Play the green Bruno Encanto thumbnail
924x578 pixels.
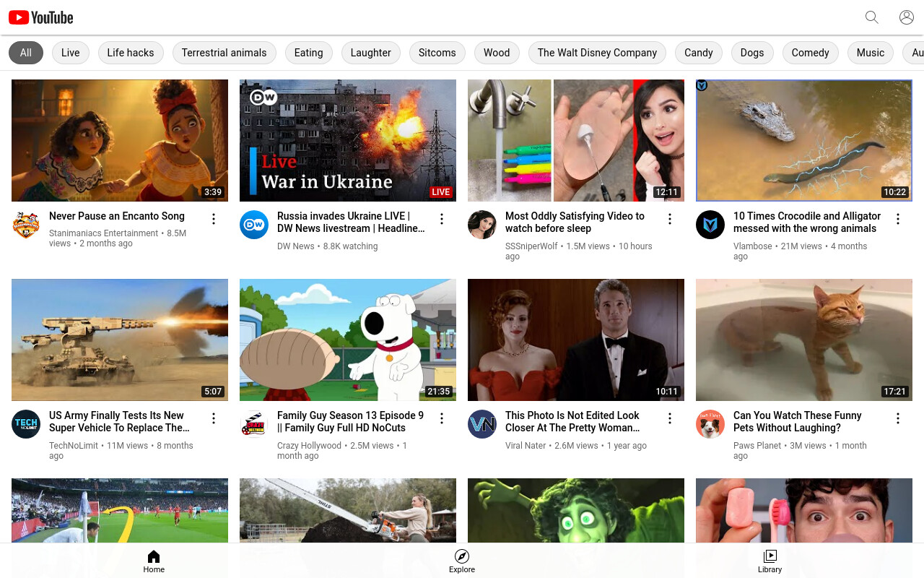coord(576,510)
